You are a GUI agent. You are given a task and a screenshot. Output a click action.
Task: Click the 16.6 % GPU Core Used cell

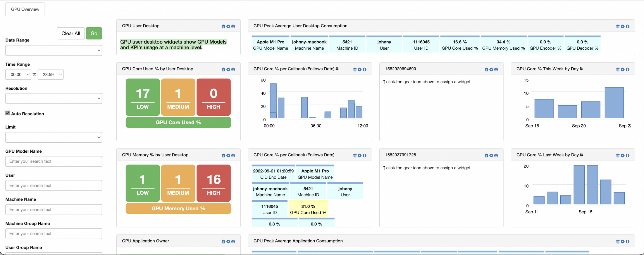(460, 45)
